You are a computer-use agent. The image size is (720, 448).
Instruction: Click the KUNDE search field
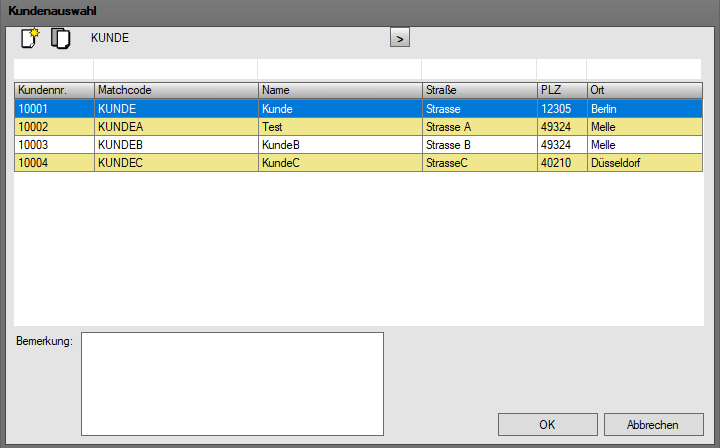pos(235,38)
